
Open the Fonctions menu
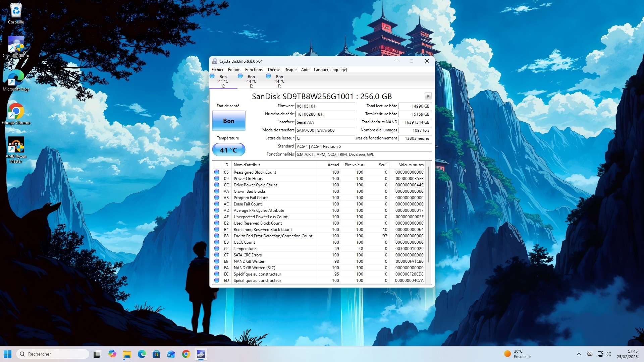pos(254,70)
